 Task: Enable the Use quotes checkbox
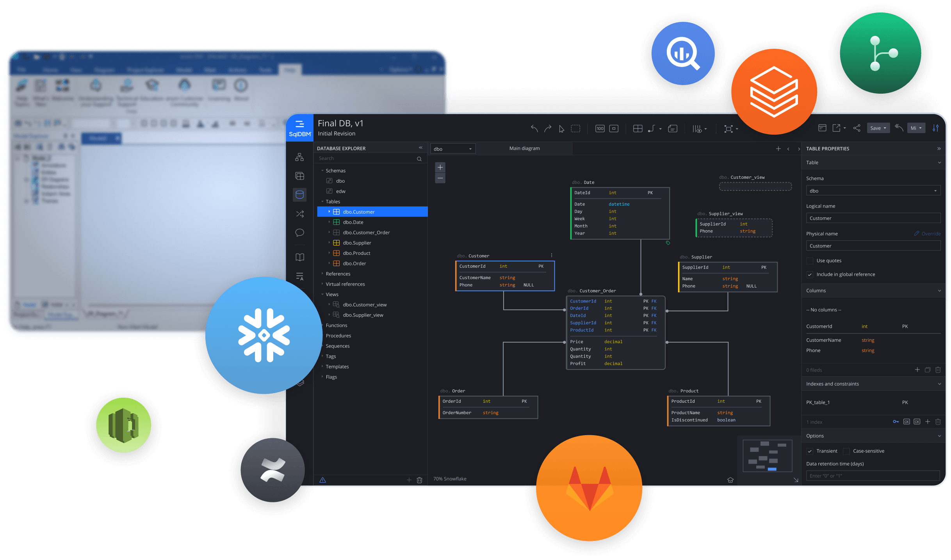click(x=810, y=261)
